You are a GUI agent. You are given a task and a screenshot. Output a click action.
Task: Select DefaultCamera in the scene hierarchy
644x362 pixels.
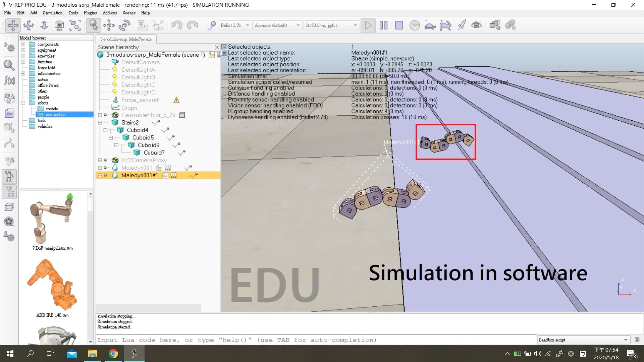click(x=140, y=62)
